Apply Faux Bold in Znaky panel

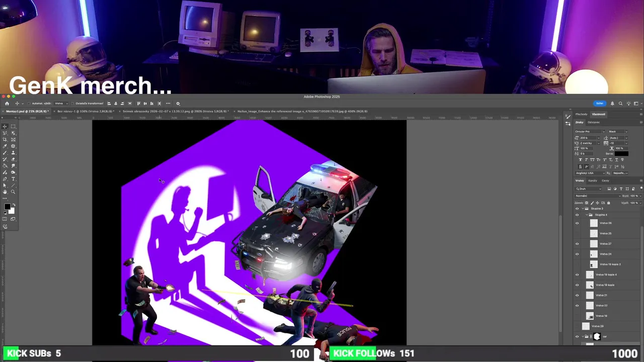coord(581,159)
